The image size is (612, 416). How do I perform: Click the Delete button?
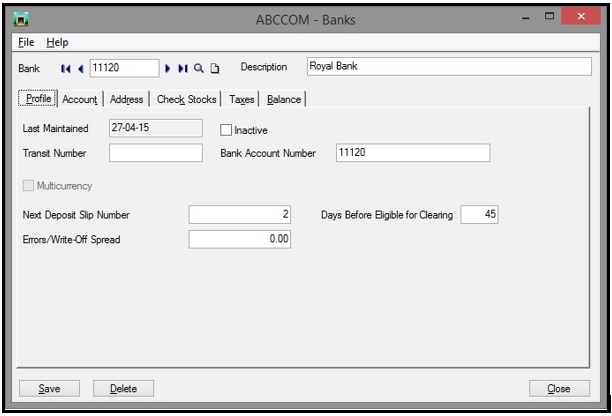coord(123,388)
